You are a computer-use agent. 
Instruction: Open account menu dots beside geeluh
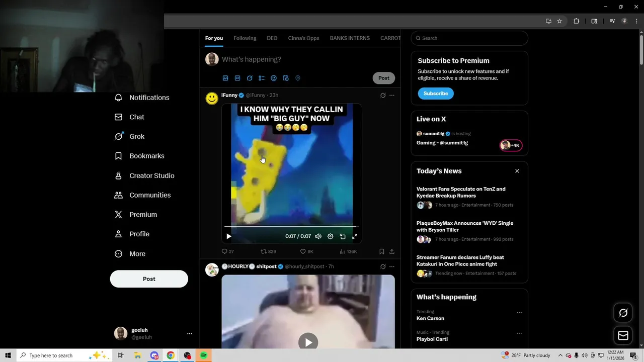tap(190, 333)
